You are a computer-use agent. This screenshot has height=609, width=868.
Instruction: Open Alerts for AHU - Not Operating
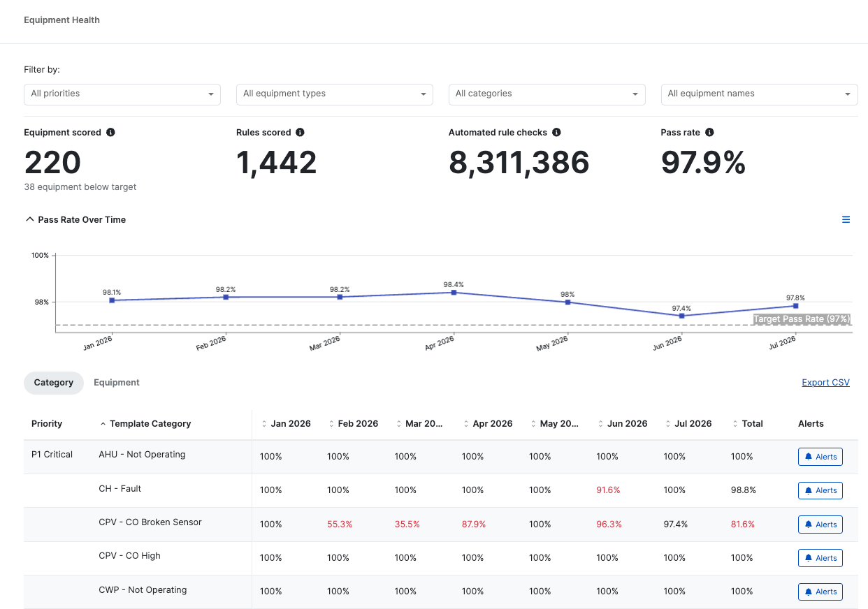[x=820, y=457]
